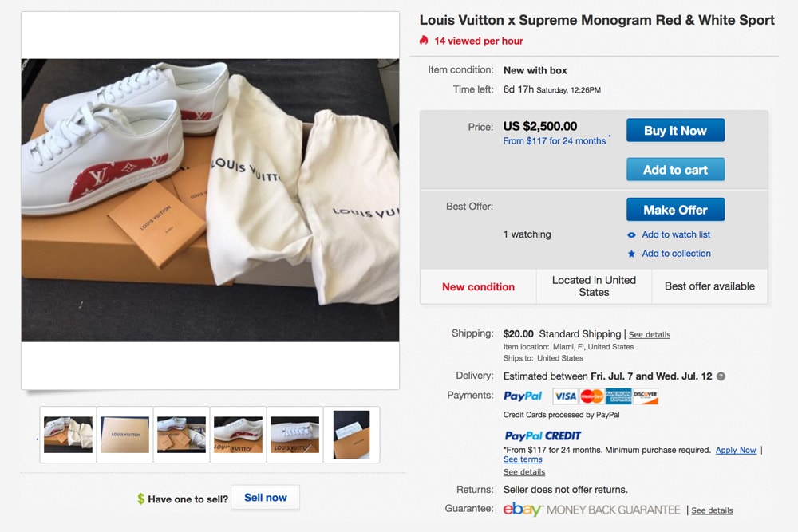Open the Apply Now link for PayPal Credit
The image size is (798, 532).
tap(736, 450)
